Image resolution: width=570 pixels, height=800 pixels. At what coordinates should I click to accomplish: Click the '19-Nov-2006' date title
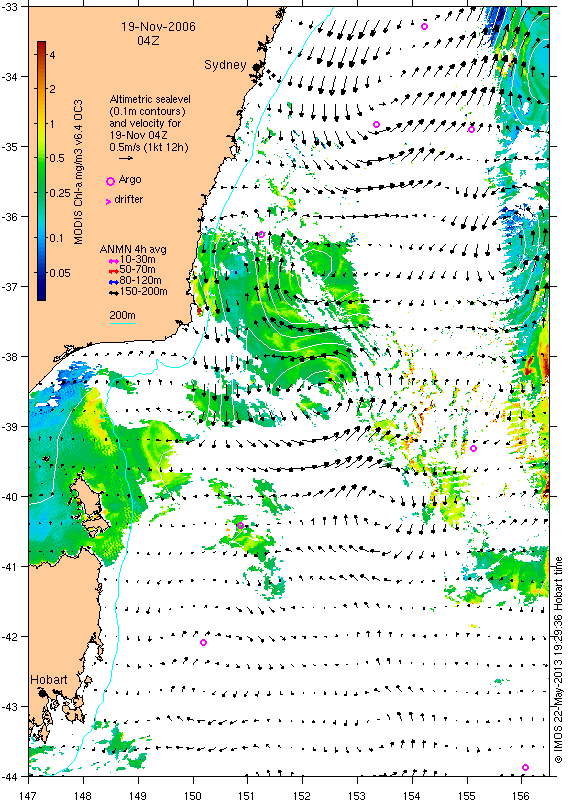(158, 27)
